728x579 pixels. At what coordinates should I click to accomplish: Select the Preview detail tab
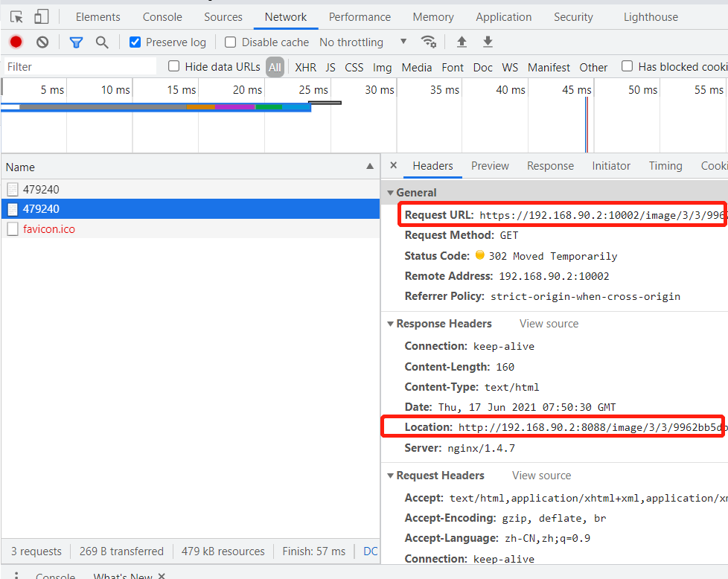pos(490,166)
